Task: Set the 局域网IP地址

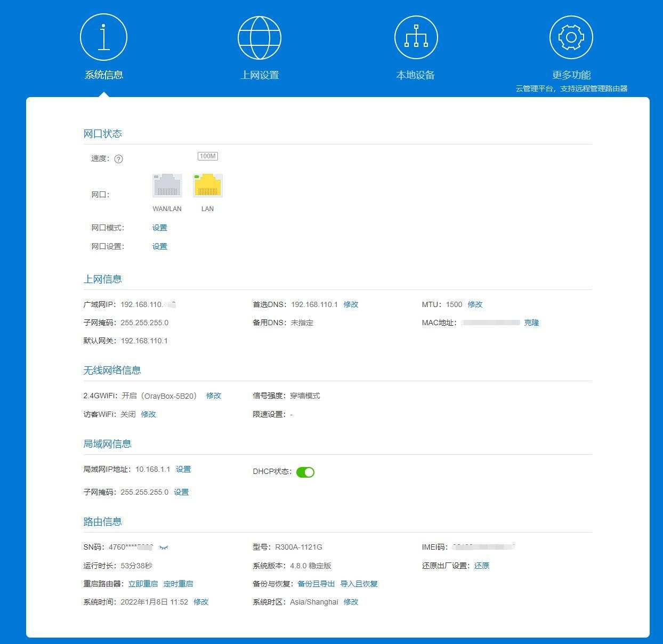Action: coord(183,469)
